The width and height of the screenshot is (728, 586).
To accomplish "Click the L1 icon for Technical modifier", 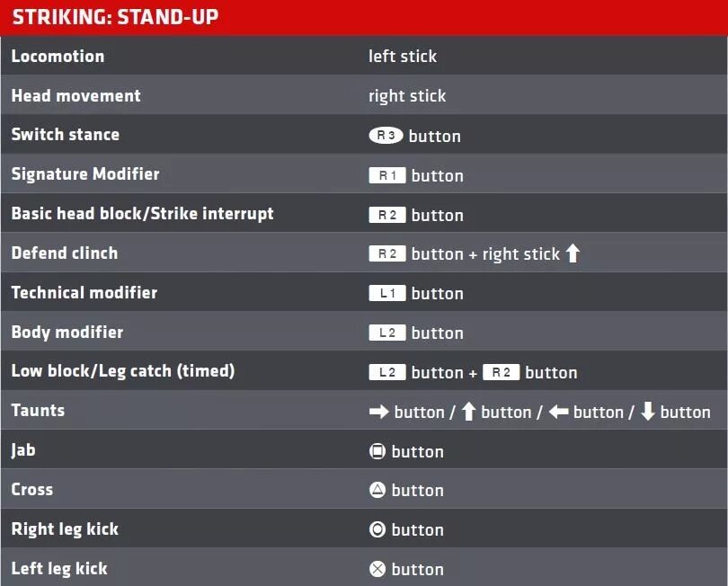I will point(387,293).
